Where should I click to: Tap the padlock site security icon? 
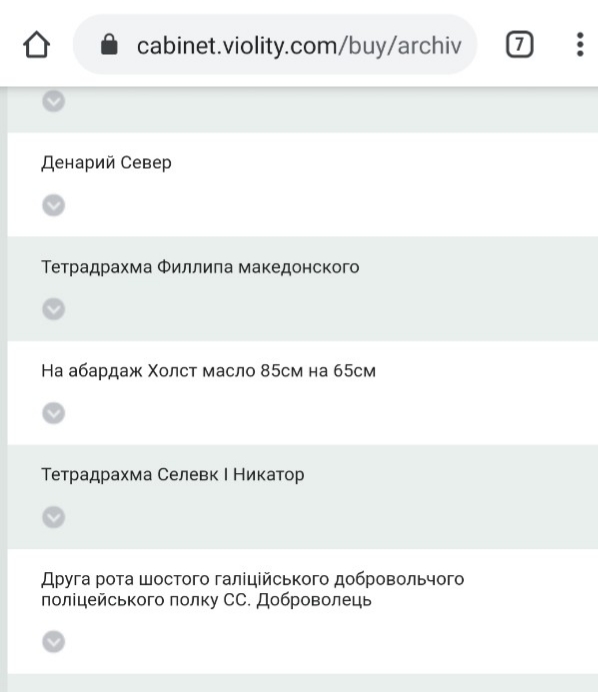pyautogui.click(x=109, y=44)
